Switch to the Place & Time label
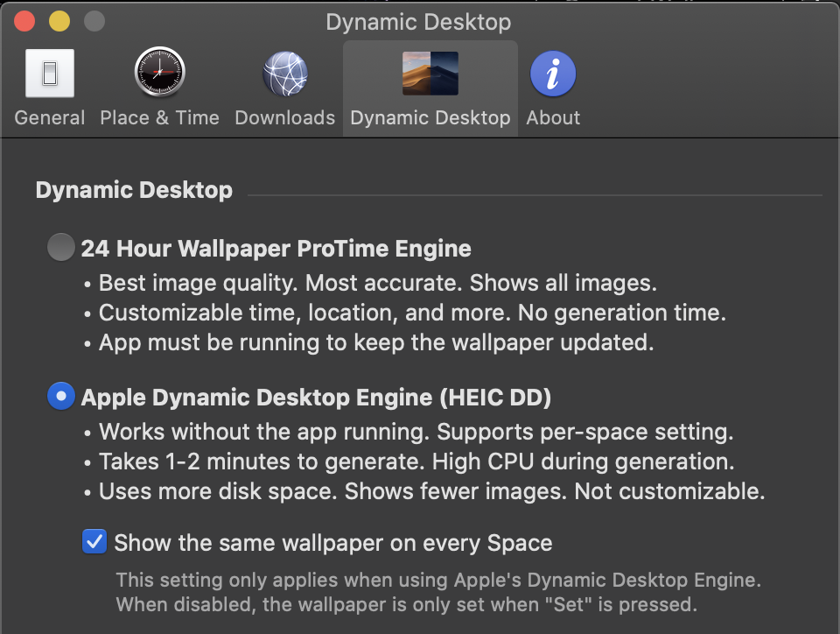Screen dimensions: 840x634 pyautogui.click(x=159, y=118)
